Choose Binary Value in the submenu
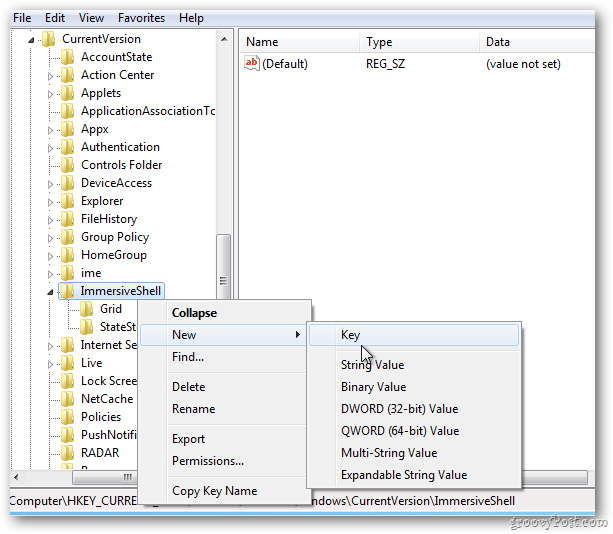This screenshot has height=534, width=613. 414,387
